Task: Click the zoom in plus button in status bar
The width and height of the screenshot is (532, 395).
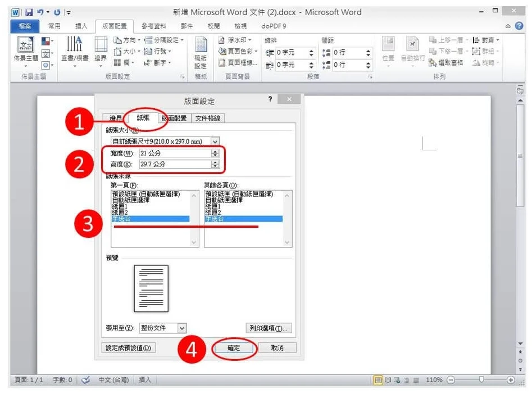Action: click(511, 380)
